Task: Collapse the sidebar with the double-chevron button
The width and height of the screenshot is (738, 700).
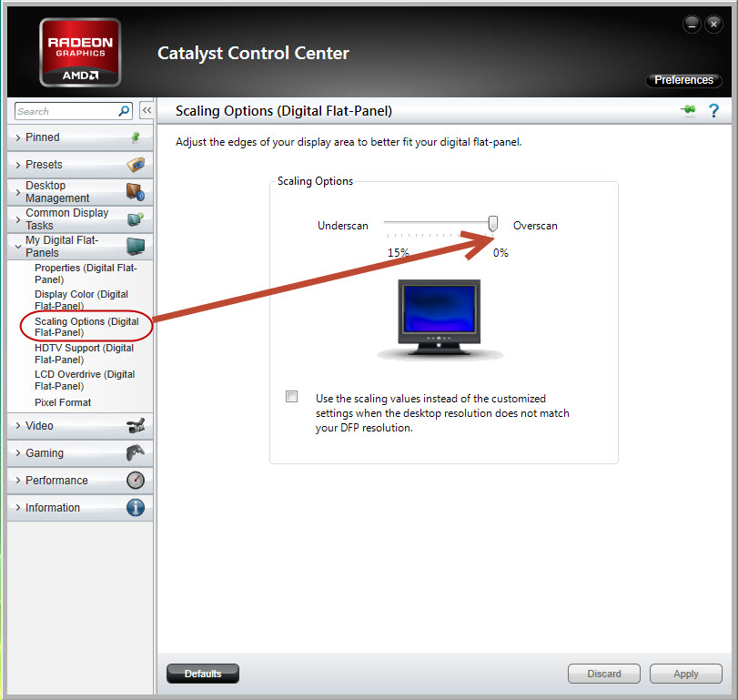Action: 146,109
